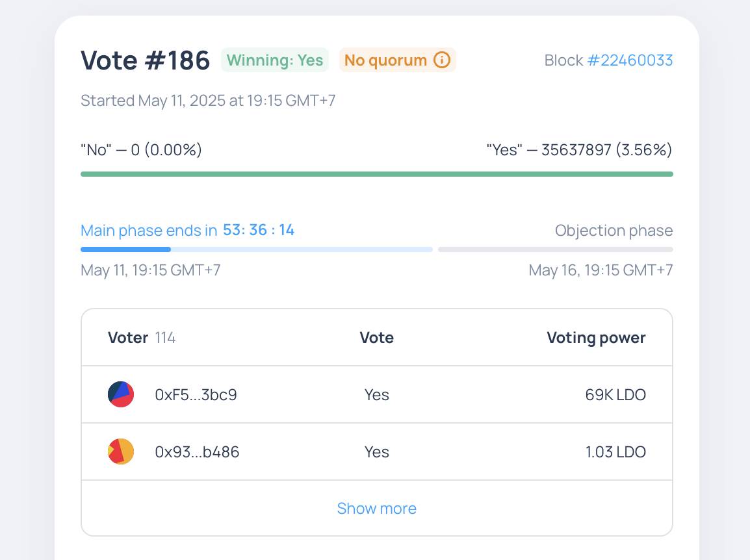This screenshot has width=750, height=560.
Task: Select voter address 0x93...b486
Action: point(197,452)
